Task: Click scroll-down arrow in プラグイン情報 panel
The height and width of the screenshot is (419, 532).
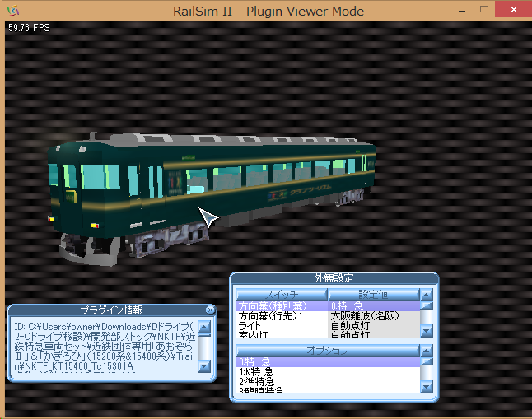Action: click(204, 366)
